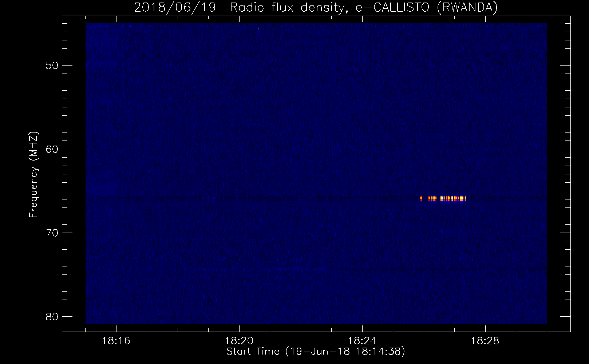Click the 70 frequency tick label
This screenshot has width=589, height=364.
click(52, 233)
